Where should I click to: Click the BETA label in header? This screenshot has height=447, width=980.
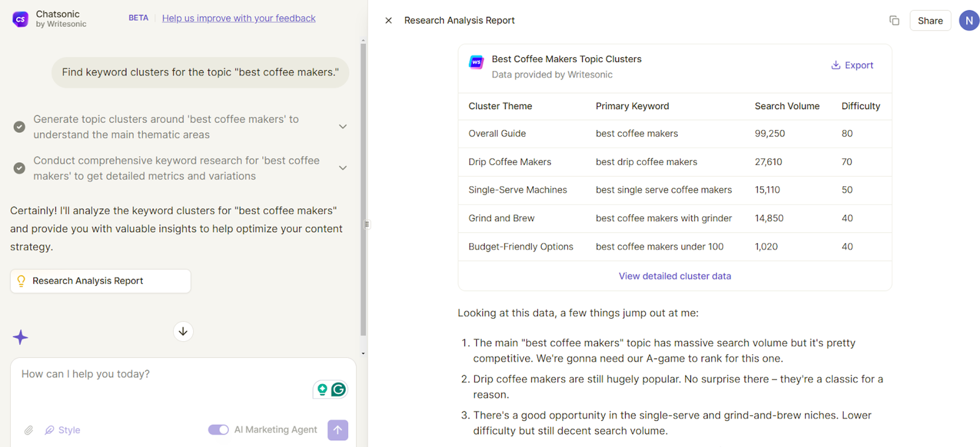(138, 18)
